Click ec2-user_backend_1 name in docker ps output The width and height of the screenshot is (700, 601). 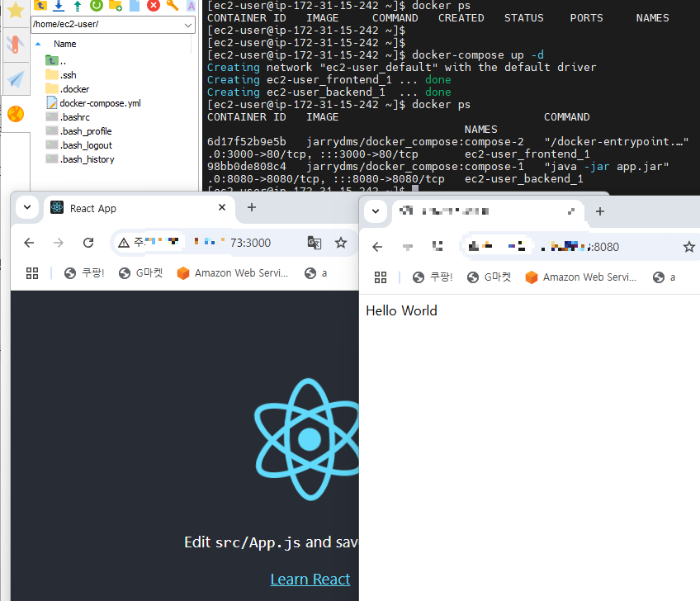pyautogui.click(x=524, y=179)
